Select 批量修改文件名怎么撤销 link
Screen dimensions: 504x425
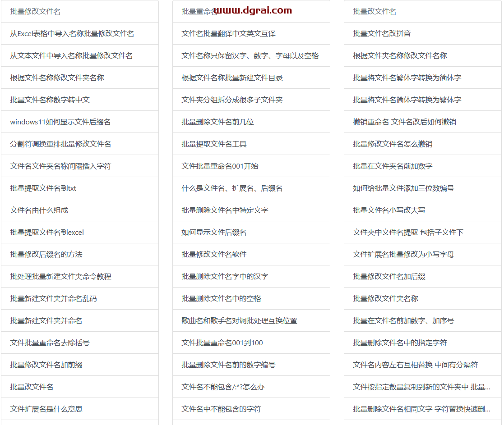(393, 144)
